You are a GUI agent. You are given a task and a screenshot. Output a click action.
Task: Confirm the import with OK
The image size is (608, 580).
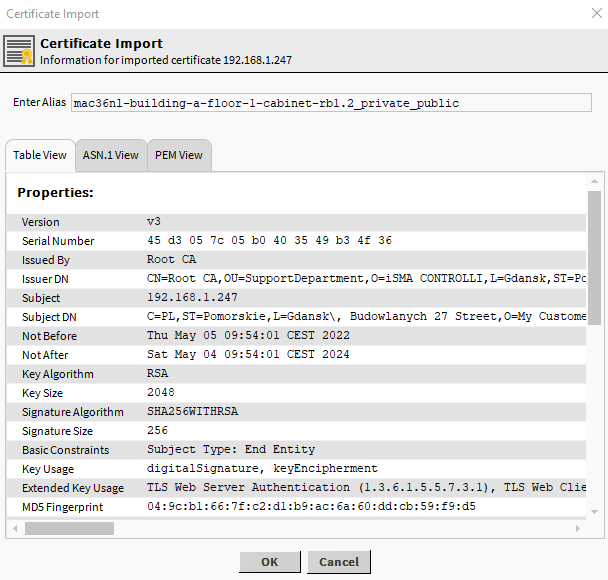[x=270, y=562]
